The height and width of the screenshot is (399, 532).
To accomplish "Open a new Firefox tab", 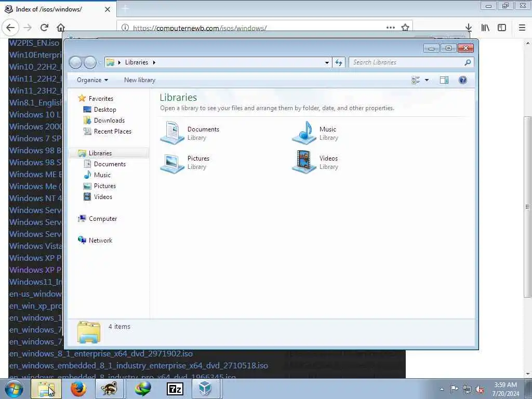I will [x=125, y=9].
